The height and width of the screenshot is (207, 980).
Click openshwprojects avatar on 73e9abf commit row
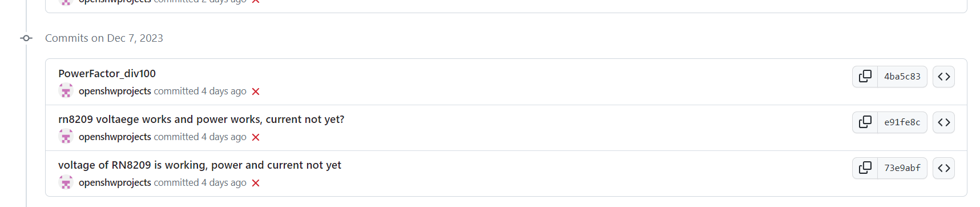click(66, 182)
